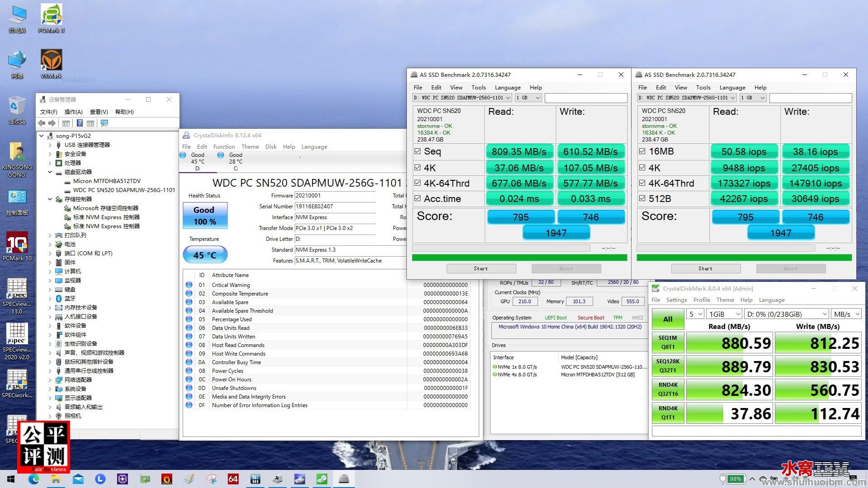Uncheck 16MB test in right AS SSD window
Viewport: 868px width, 488px height.
point(642,151)
